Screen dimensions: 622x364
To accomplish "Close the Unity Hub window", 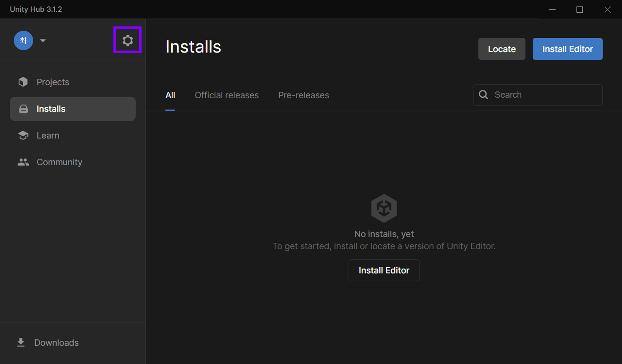I will pos(607,9).
